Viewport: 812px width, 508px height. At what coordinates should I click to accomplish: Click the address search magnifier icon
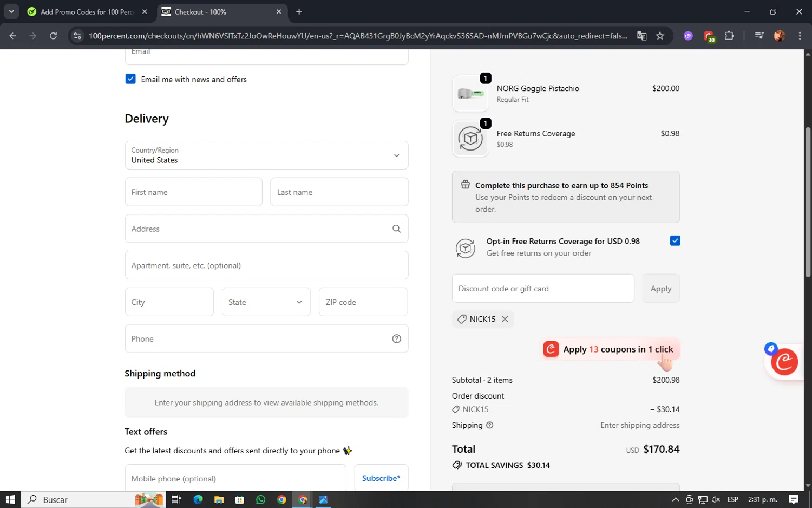(x=396, y=229)
